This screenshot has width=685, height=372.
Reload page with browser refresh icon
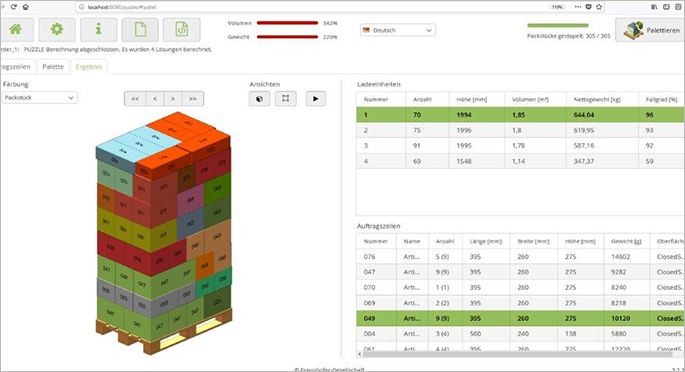[x=14, y=7]
